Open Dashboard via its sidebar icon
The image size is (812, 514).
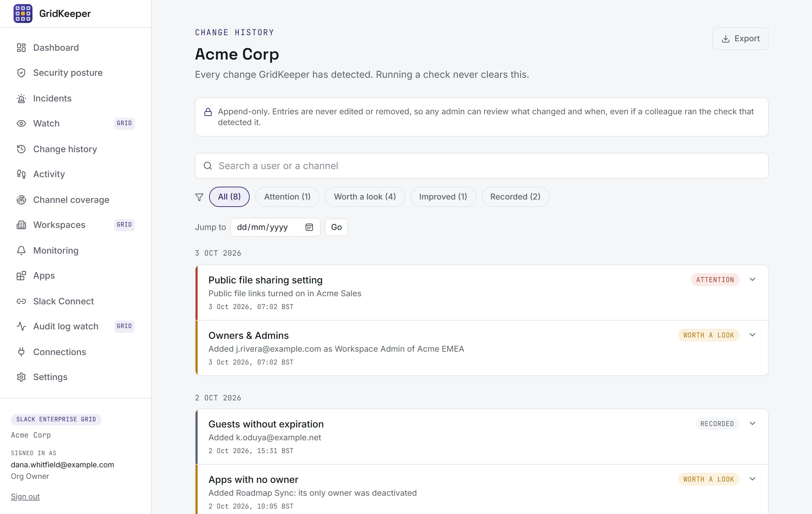click(x=21, y=48)
